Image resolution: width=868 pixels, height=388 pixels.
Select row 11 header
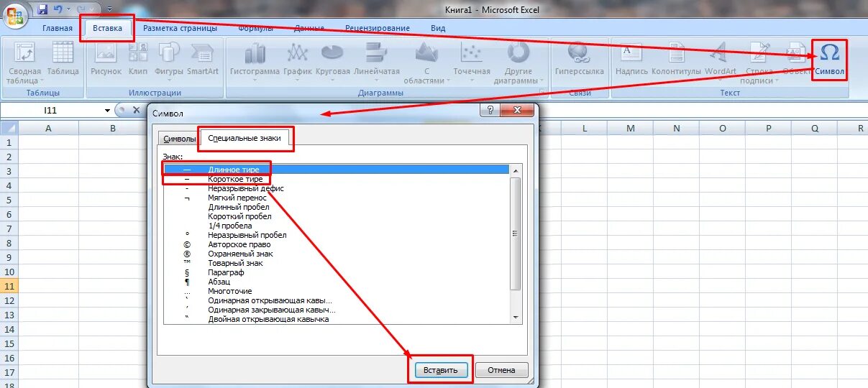[9, 286]
